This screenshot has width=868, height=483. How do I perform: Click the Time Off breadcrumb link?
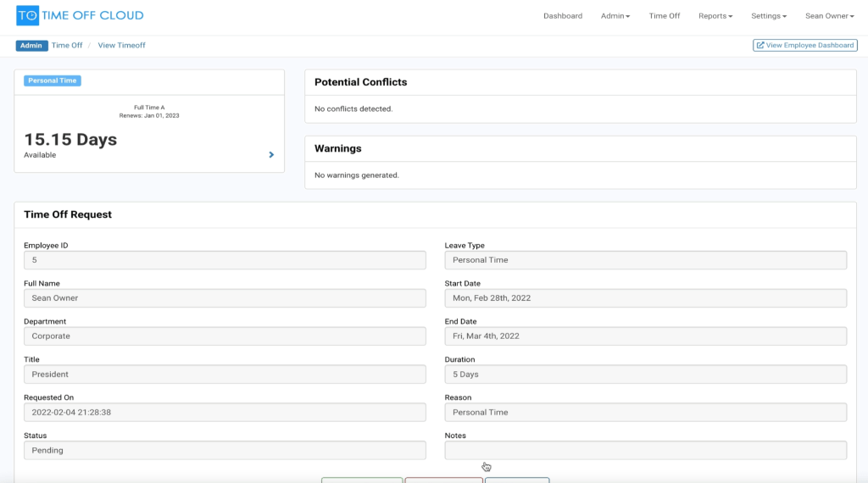(x=67, y=46)
